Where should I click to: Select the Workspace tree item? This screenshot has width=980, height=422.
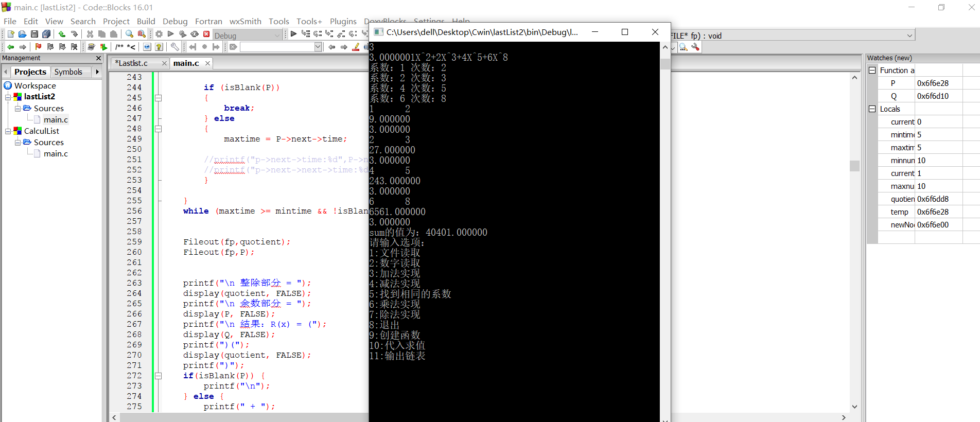point(35,85)
